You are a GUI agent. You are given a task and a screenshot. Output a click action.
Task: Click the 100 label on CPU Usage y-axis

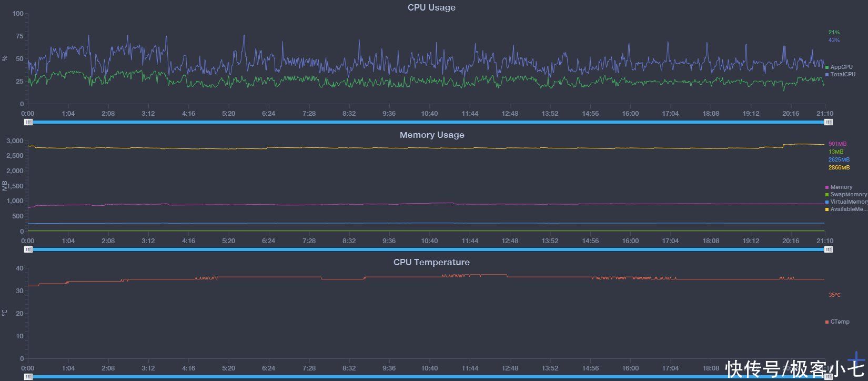(18, 14)
